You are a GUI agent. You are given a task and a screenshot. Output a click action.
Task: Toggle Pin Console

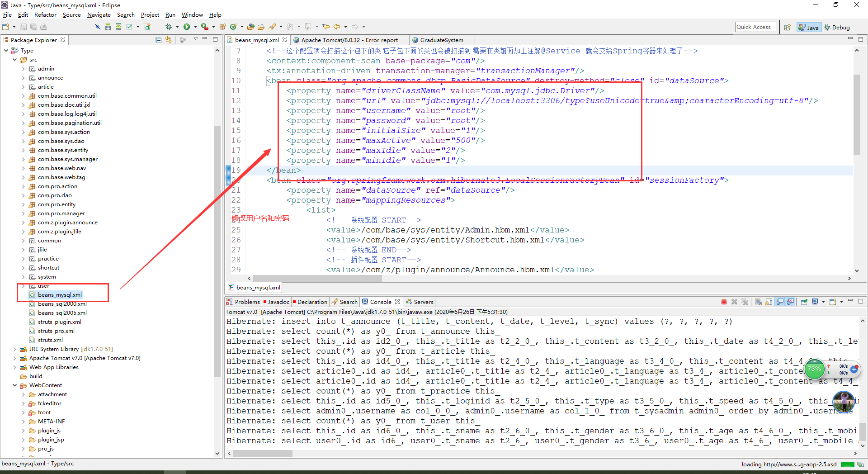[804, 302]
